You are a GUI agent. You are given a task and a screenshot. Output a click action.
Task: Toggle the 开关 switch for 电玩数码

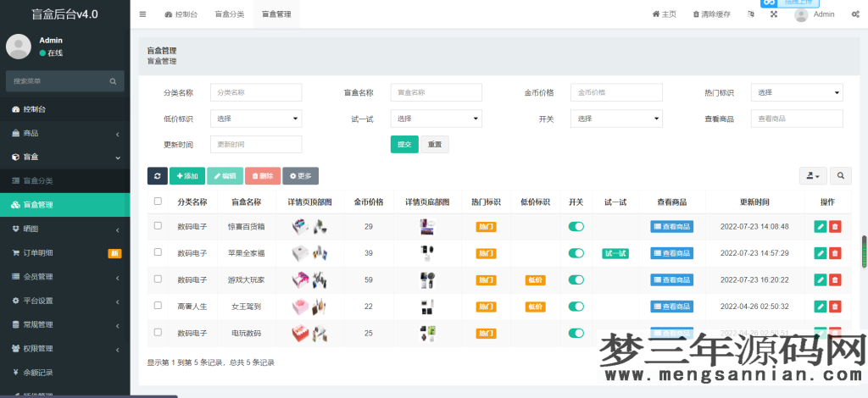(576, 333)
